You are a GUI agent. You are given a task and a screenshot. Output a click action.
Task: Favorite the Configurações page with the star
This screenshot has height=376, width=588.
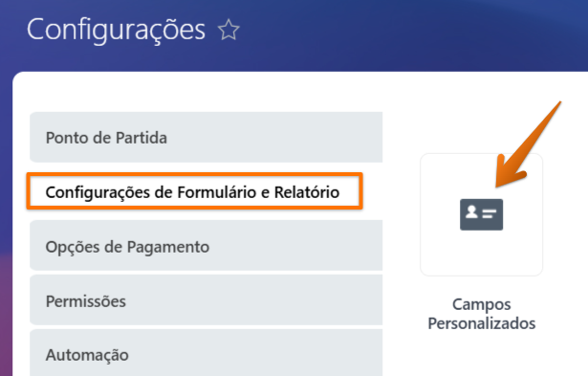(229, 30)
